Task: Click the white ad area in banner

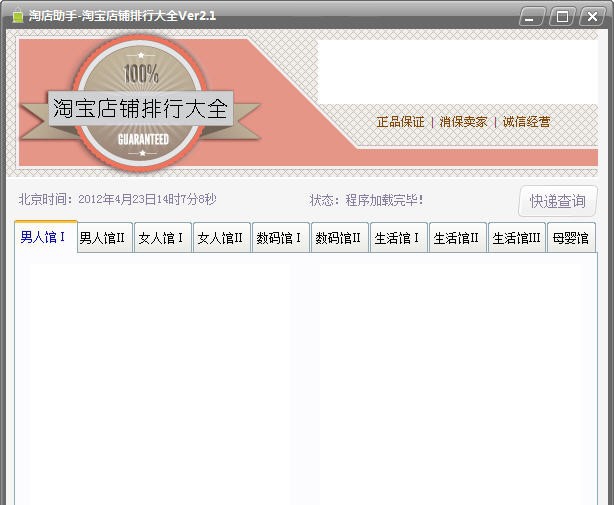Action: [x=458, y=72]
